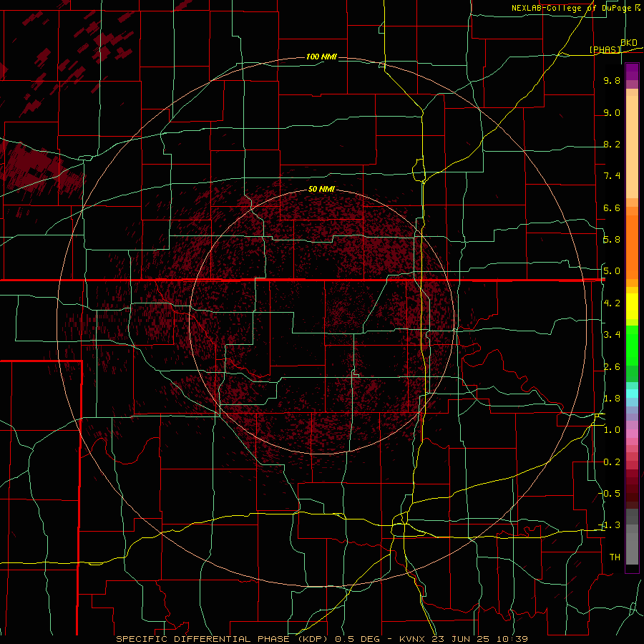The width and height of the screenshot is (644, 644).
Task: Click the 9.0 value on the legend
Action: coord(612,112)
